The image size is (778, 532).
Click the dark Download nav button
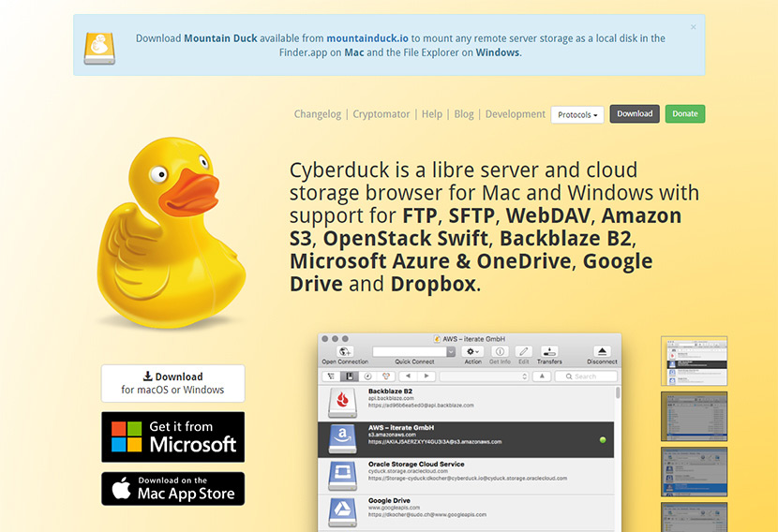[x=635, y=113]
